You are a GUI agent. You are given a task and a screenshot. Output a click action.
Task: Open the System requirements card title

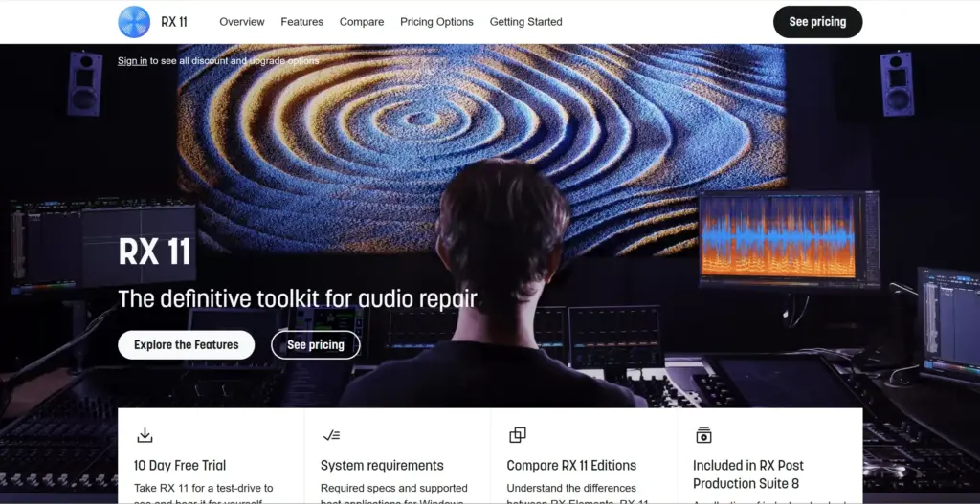(382, 466)
